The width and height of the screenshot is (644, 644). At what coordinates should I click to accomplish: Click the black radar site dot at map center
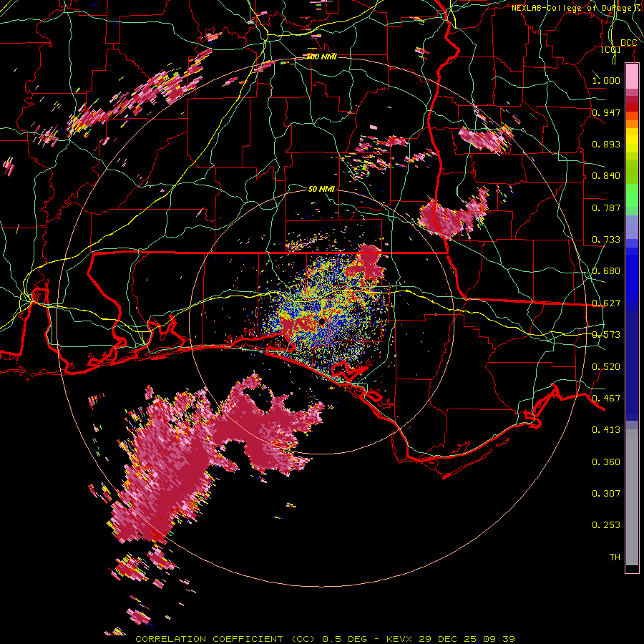point(322,321)
